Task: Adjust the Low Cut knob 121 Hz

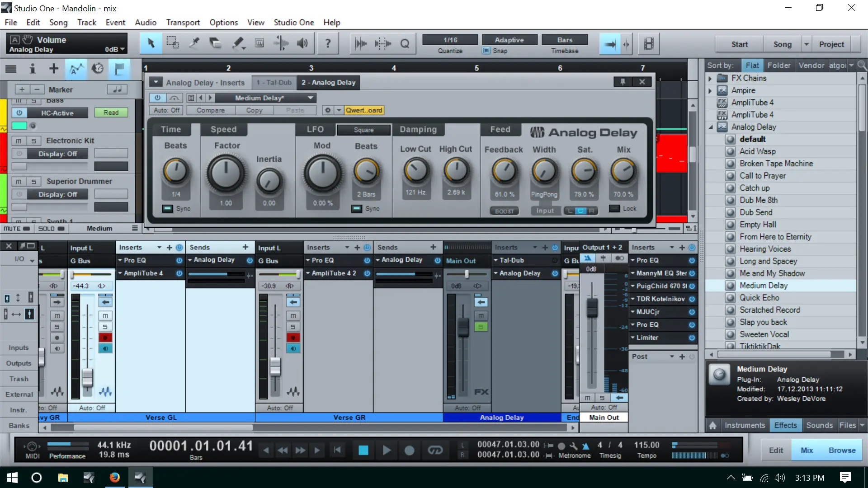Action: coord(415,171)
